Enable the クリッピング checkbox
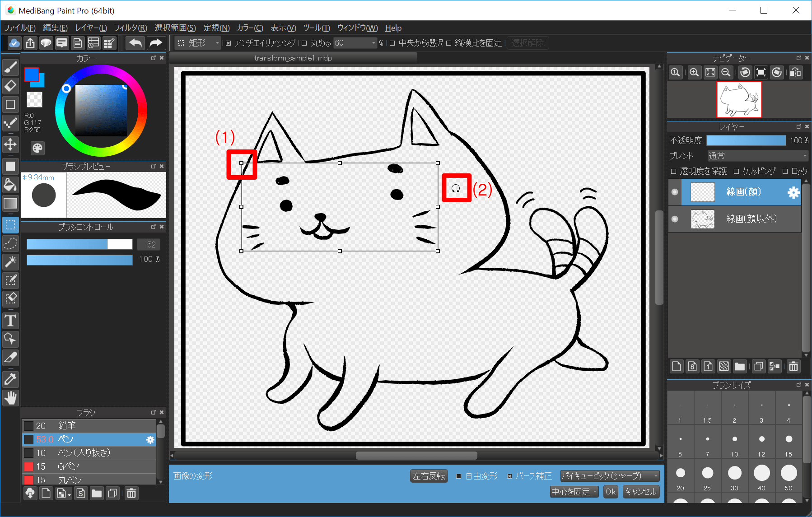The height and width of the screenshot is (517, 812). coord(737,171)
